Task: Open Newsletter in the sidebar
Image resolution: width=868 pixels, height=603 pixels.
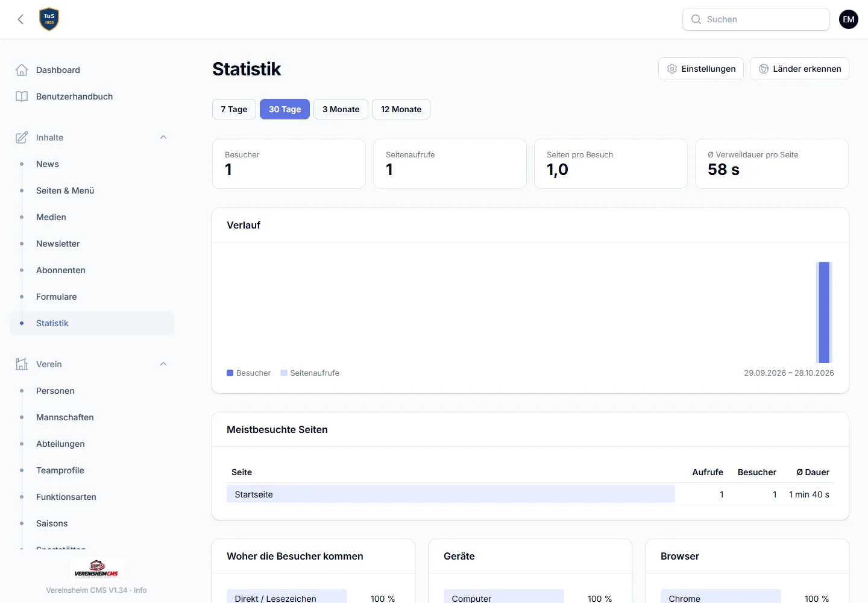Action: 58,244
